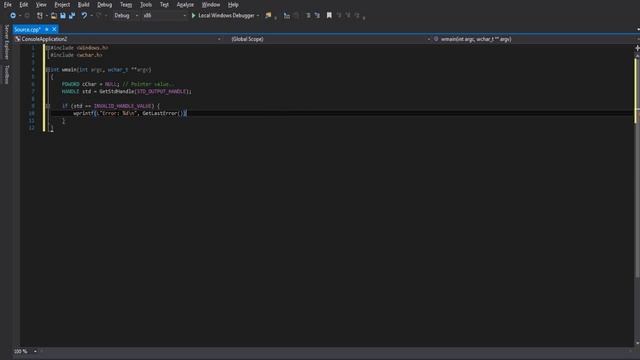640x360 pixels.
Task: Click the 'Pointer value' comment text
Action: click(x=150, y=84)
